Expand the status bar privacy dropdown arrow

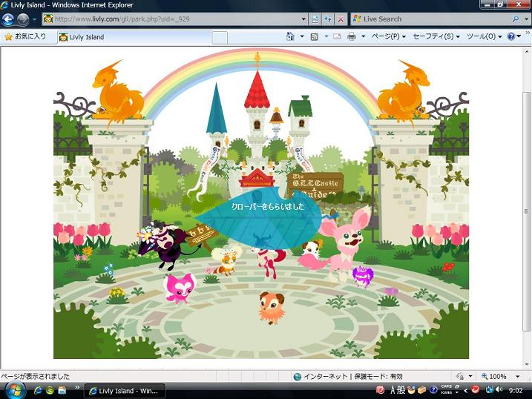click(x=470, y=376)
